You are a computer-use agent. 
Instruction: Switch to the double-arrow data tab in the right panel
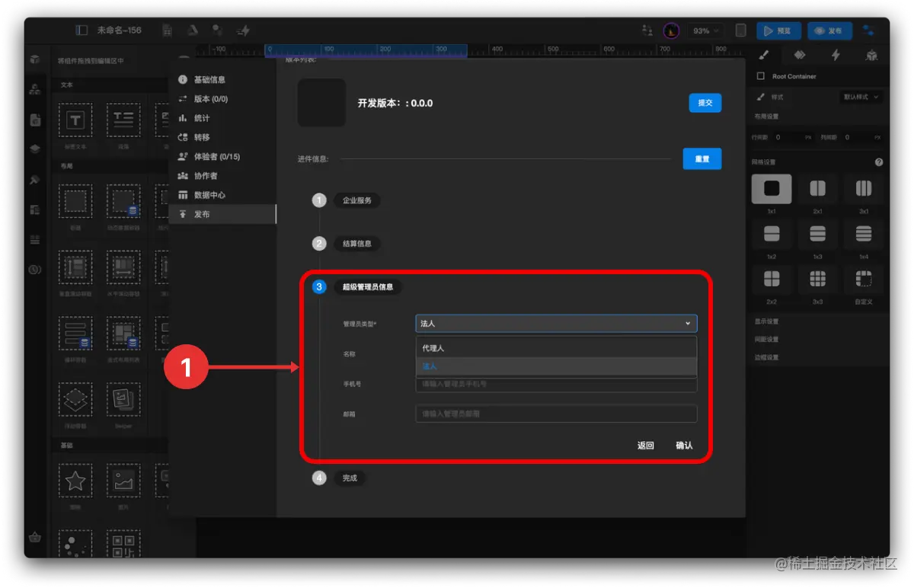coord(799,55)
